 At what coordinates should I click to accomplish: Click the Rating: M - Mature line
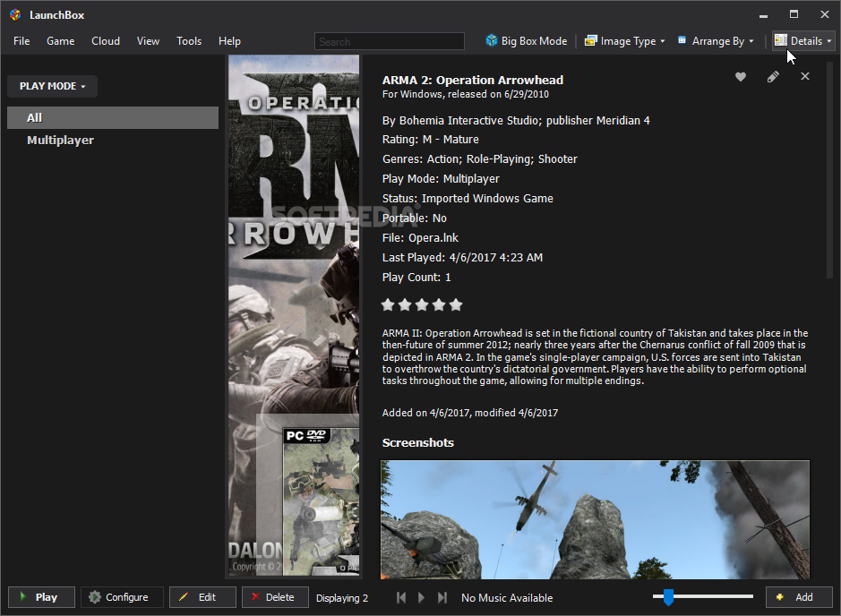pyautogui.click(x=430, y=140)
